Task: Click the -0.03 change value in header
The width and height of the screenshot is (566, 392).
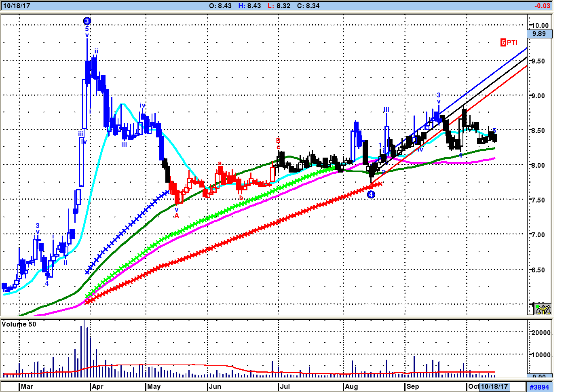Action: 542,6
